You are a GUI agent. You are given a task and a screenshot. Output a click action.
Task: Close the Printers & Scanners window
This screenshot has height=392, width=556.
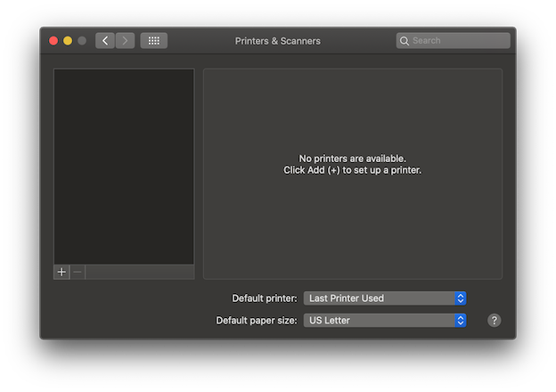[x=53, y=41]
